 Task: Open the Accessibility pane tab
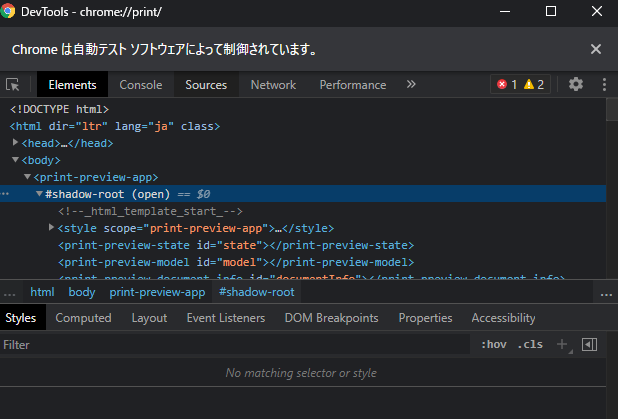503,318
